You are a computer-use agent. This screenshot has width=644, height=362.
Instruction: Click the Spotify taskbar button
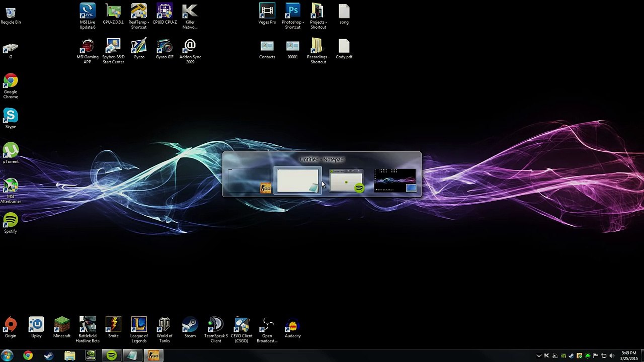(x=111, y=356)
